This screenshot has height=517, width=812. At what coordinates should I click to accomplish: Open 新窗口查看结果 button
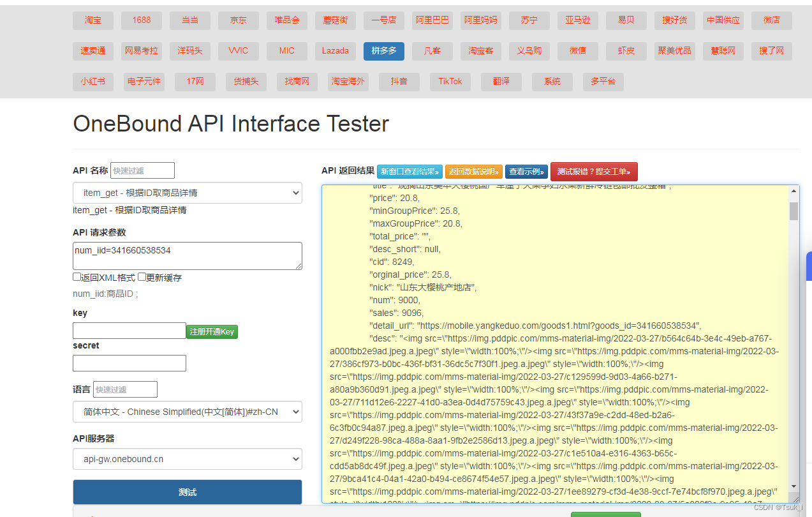(410, 172)
